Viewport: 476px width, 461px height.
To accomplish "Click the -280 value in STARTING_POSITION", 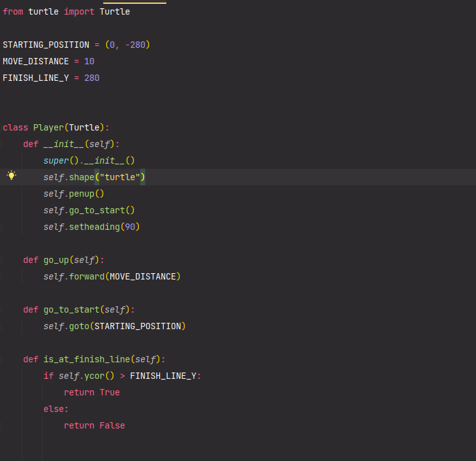I will click(x=135, y=45).
